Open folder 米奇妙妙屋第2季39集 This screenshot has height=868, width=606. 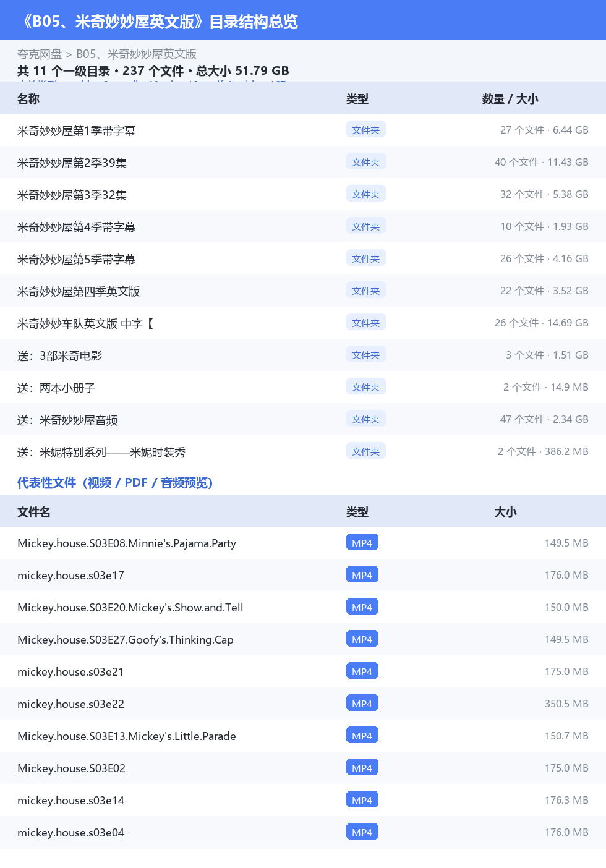click(72, 163)
